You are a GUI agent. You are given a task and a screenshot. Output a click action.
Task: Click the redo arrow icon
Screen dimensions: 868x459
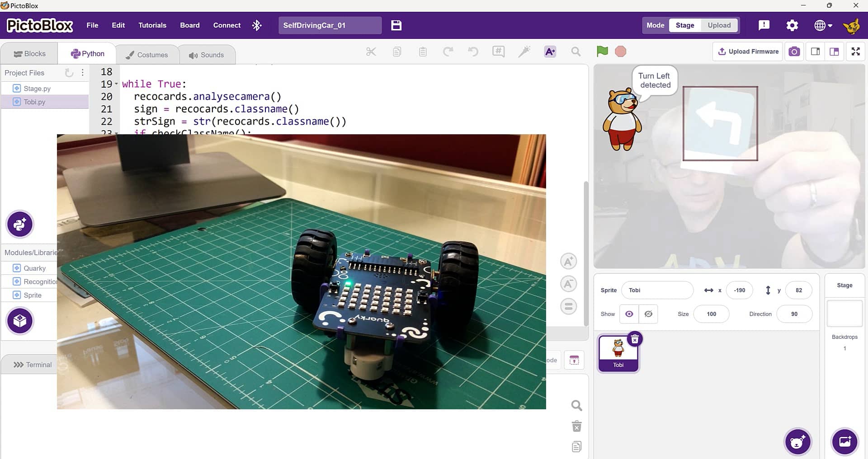pos(448,52)
